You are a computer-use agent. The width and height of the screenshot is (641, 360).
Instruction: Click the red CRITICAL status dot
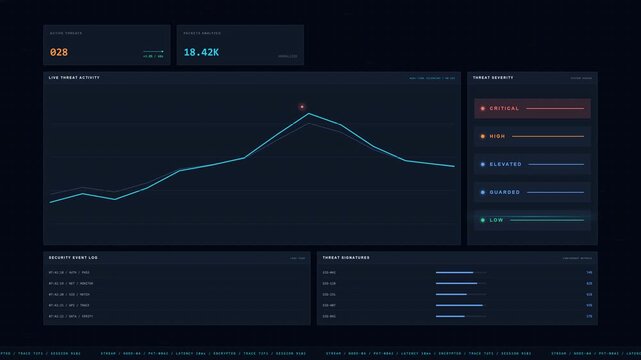tap(483, 108)
